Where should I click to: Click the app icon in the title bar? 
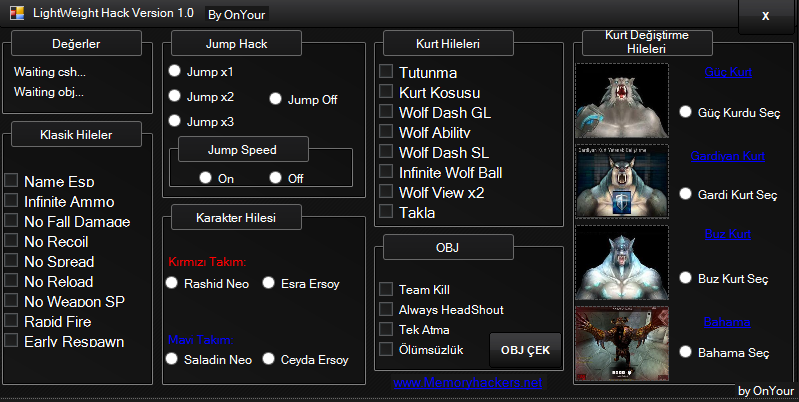click(17, 13)
